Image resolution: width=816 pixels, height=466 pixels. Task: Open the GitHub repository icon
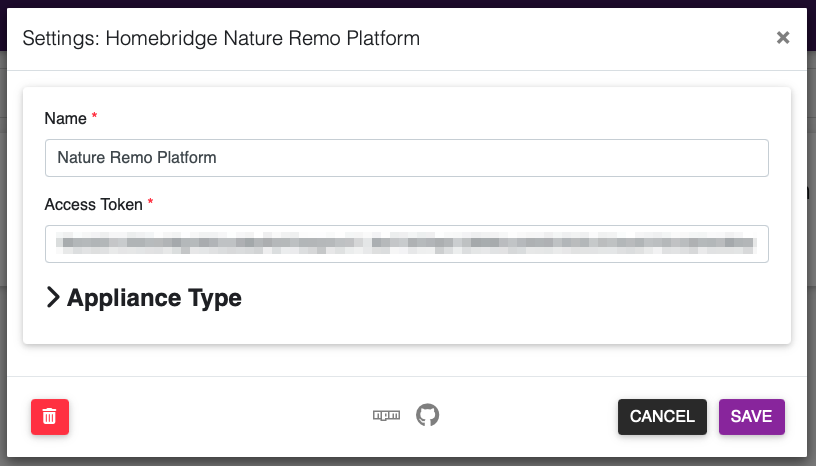point(427,415)
